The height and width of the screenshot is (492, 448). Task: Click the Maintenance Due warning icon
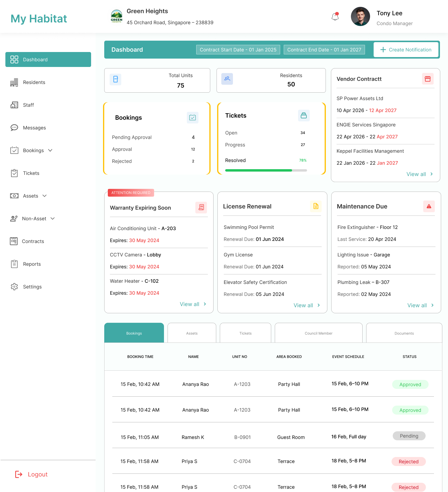(429, 206)
